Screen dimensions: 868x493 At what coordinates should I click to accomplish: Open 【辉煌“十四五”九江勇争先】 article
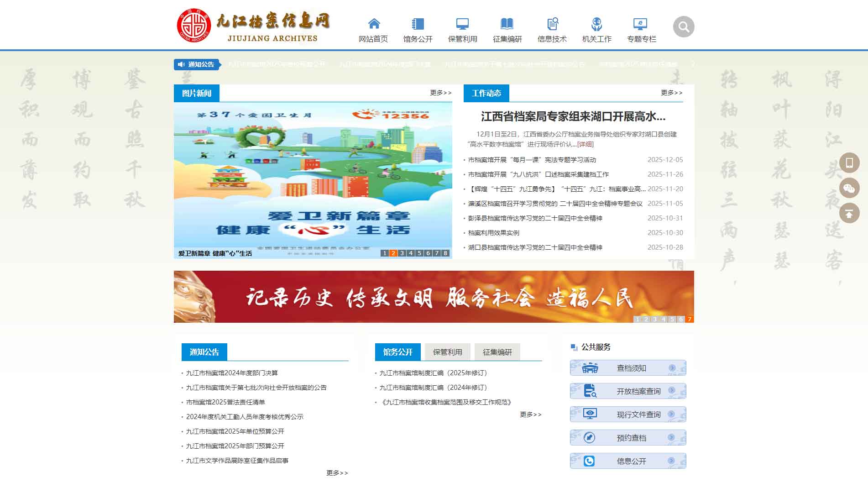(x=557, y=189)
